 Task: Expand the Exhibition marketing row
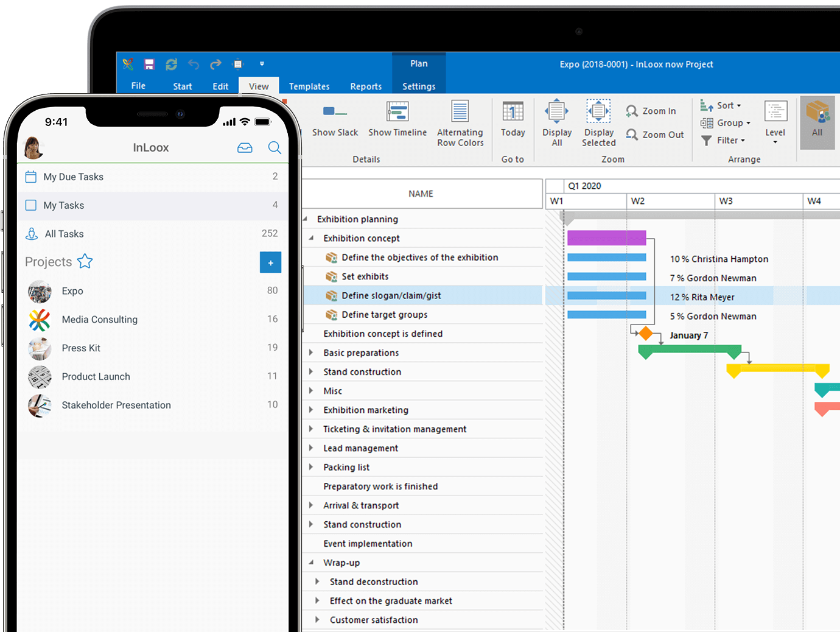click(x=311, y=410)
